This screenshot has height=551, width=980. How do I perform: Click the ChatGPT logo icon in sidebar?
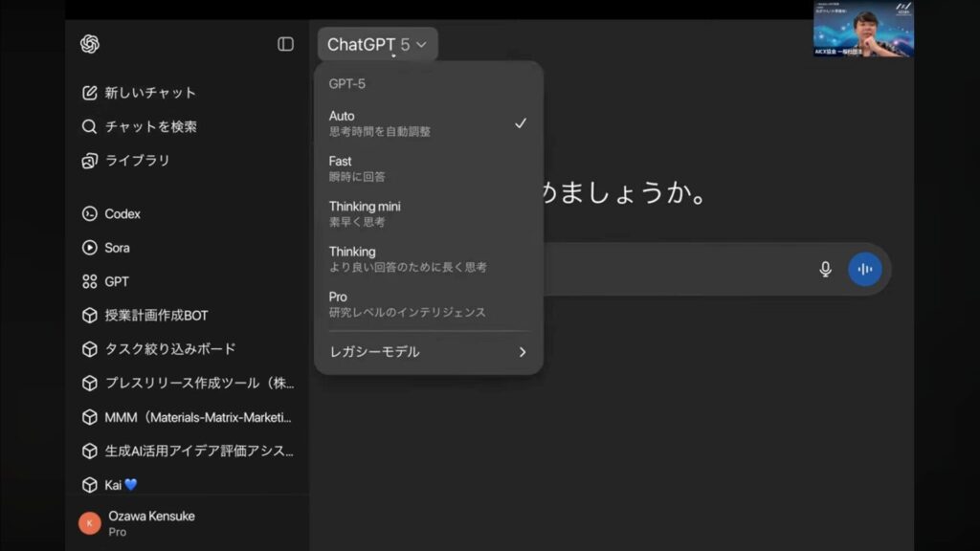pyautogui.click(x=90, y=44)
